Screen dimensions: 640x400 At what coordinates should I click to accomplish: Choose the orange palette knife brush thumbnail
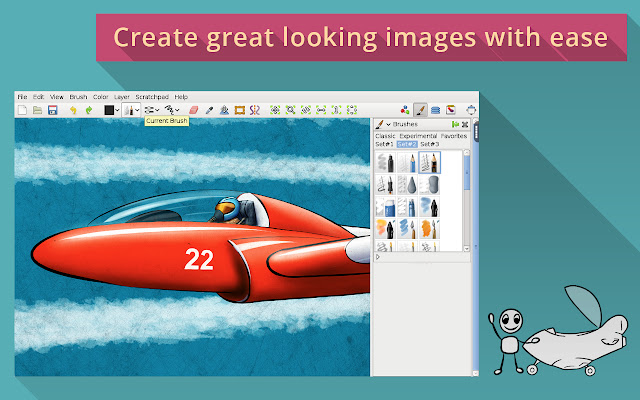coord(429,229)
